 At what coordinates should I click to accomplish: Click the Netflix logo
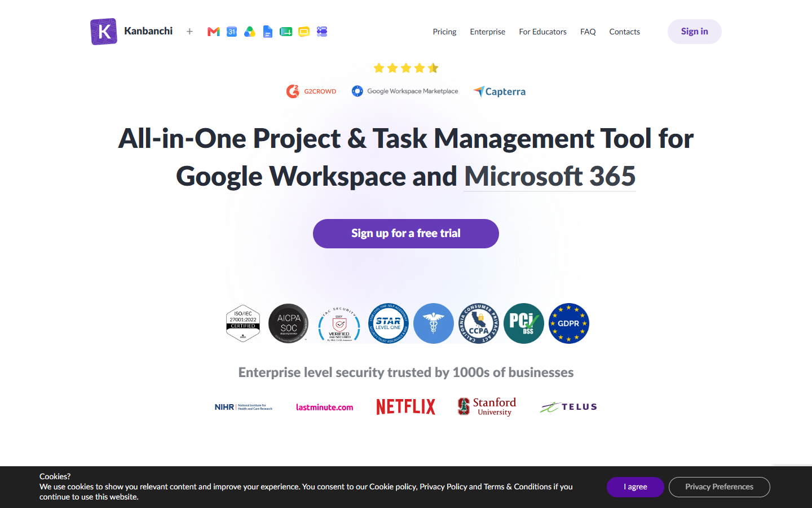pyautogui.click(x=406, y=407)
